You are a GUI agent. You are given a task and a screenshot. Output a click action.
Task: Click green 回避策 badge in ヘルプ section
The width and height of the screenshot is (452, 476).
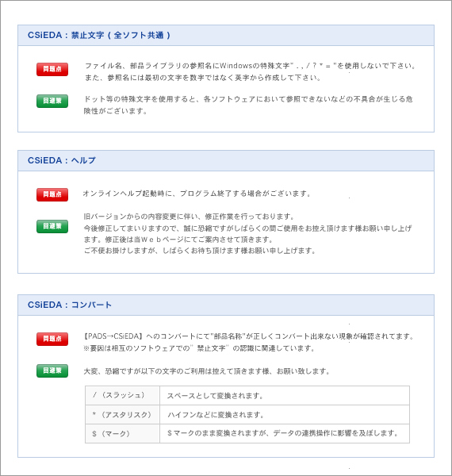52,226
